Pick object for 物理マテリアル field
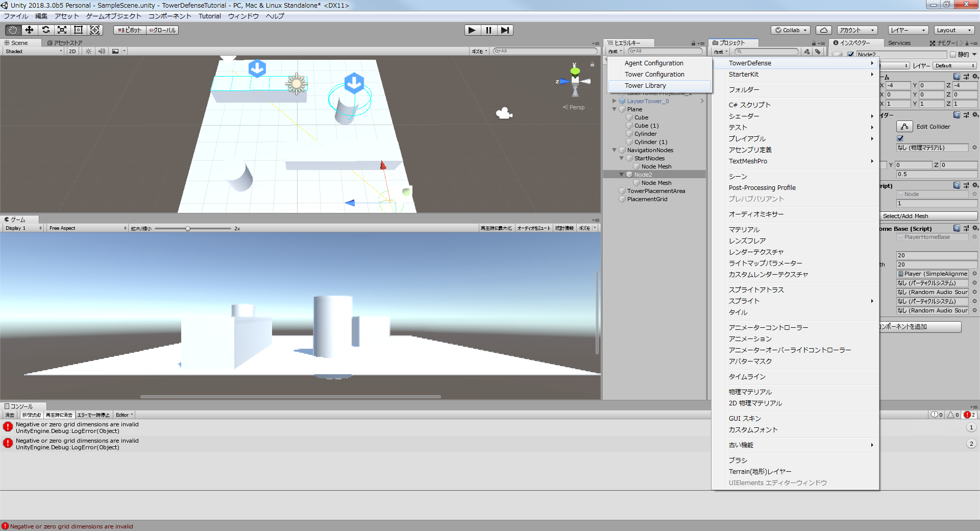This screenshot has width=980, height=531. click(974, 148)
